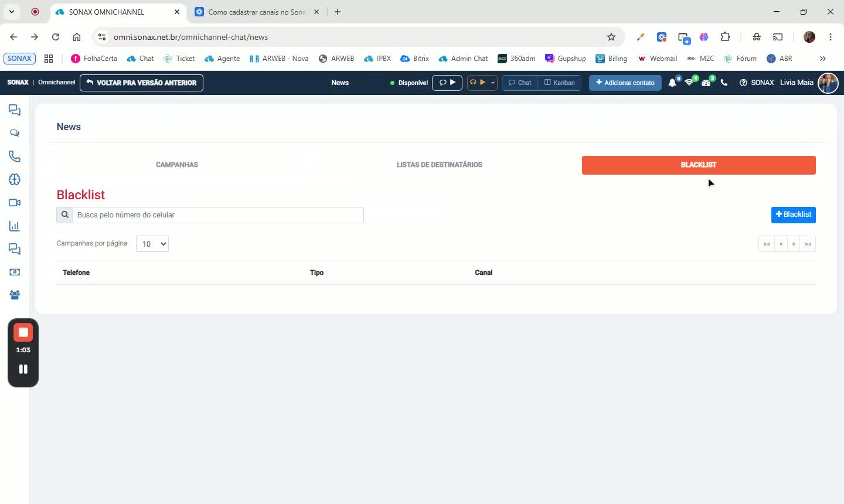Click the browser reload button
Viewport: 844px width, 504px height.
[x=56, y=37]
